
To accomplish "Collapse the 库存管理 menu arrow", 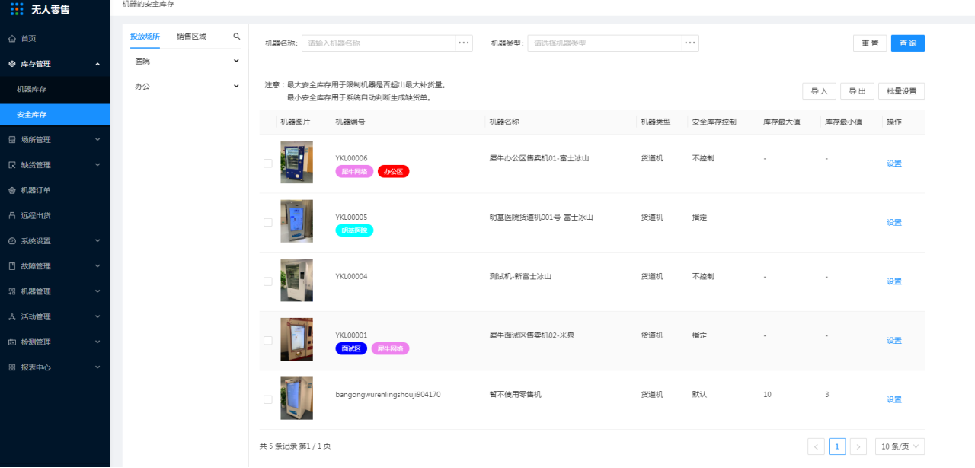I will (98, 64).
